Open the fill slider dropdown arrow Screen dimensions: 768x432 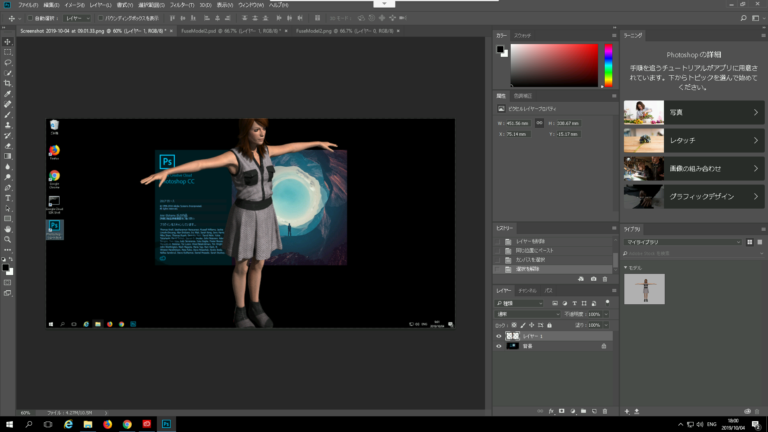coord(606,325)
